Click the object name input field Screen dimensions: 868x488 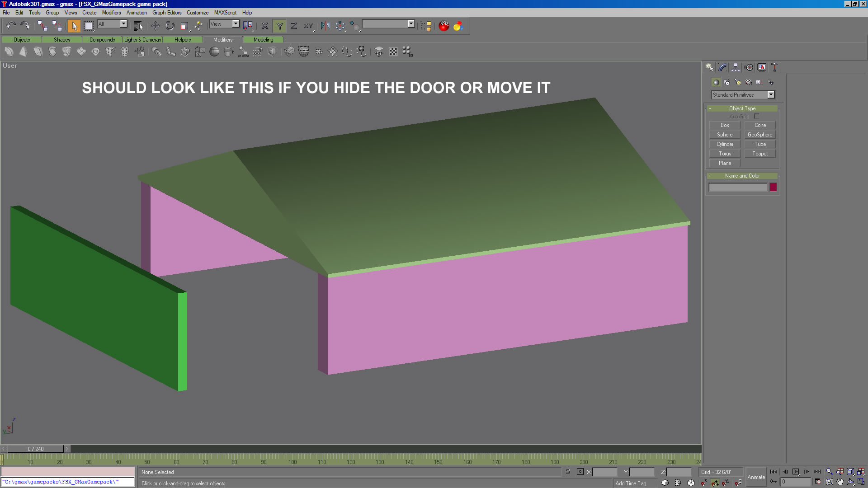tap(737, 187)
